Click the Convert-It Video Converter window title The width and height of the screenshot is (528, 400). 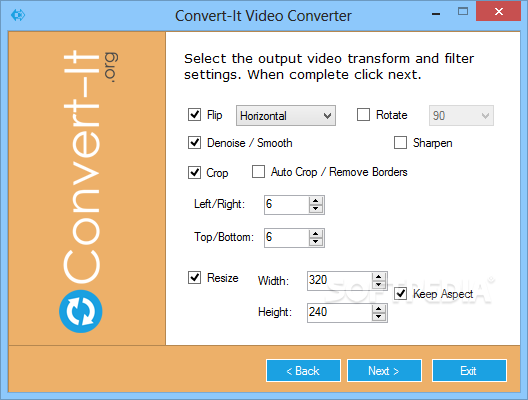pyautogui.click(x=263, y=16)
